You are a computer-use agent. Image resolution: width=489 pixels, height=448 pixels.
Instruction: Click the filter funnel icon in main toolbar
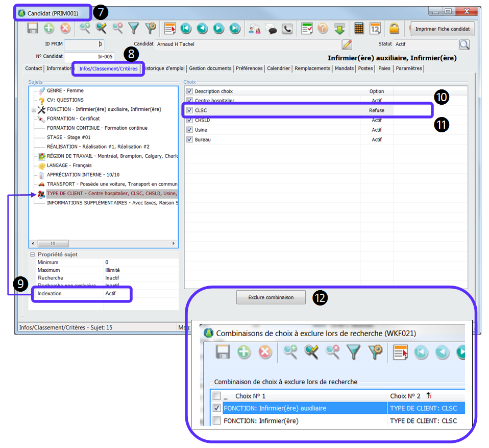tap(134, 29)
